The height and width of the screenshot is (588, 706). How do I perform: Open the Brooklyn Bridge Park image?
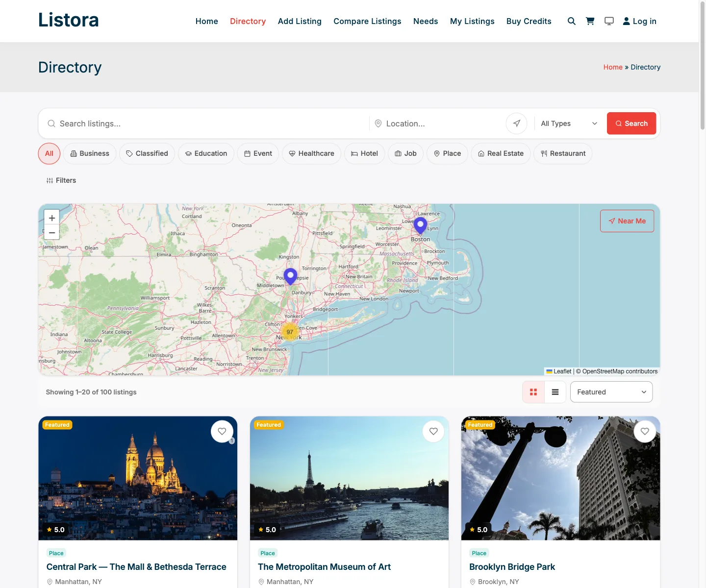point(561,478)
